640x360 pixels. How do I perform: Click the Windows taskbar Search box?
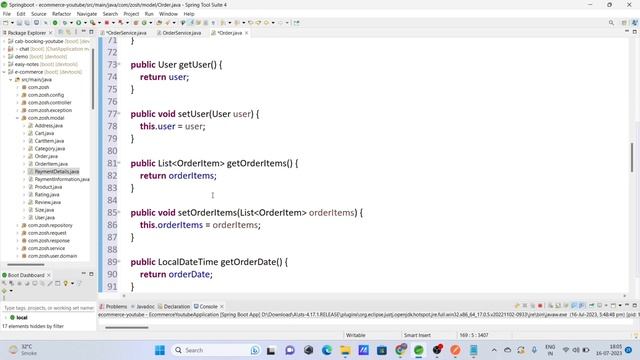pos(216,350)
